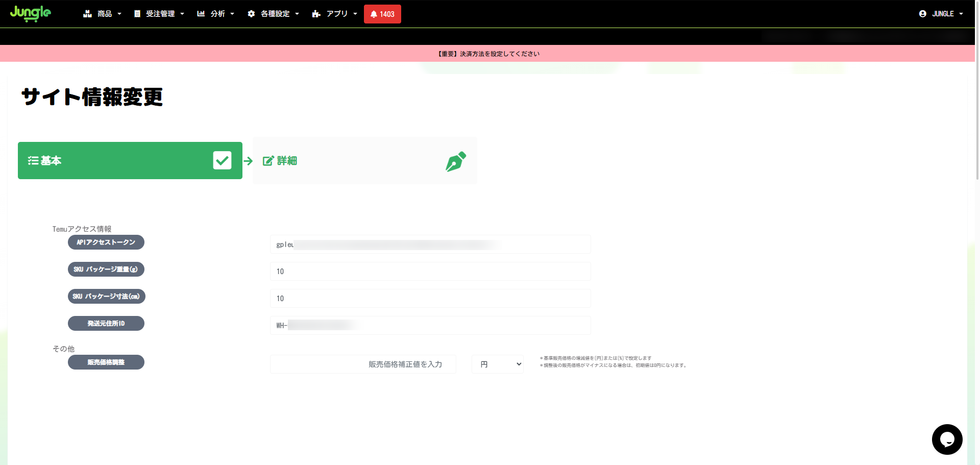The image size is (980, 465).
Task: Click the checkmark box on 基本 step
Action: [222, 160]
